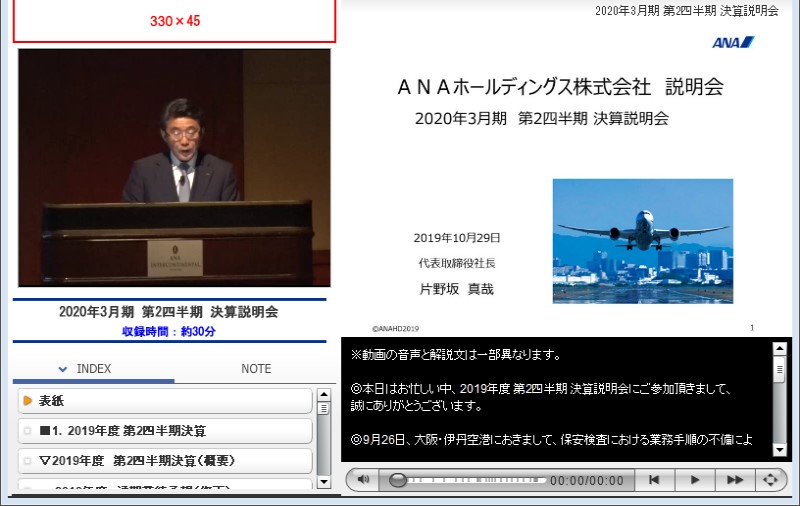Click the index list scroll down arrow

pos(323,482)
